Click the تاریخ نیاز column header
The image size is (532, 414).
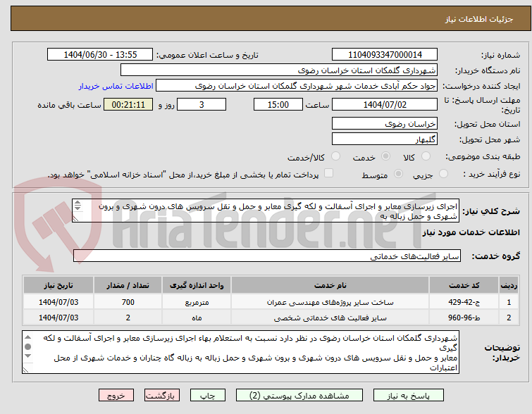click(58, 285)
